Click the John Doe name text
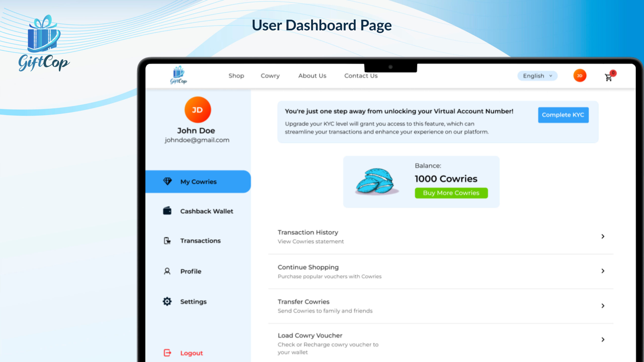 coord(196,130)
